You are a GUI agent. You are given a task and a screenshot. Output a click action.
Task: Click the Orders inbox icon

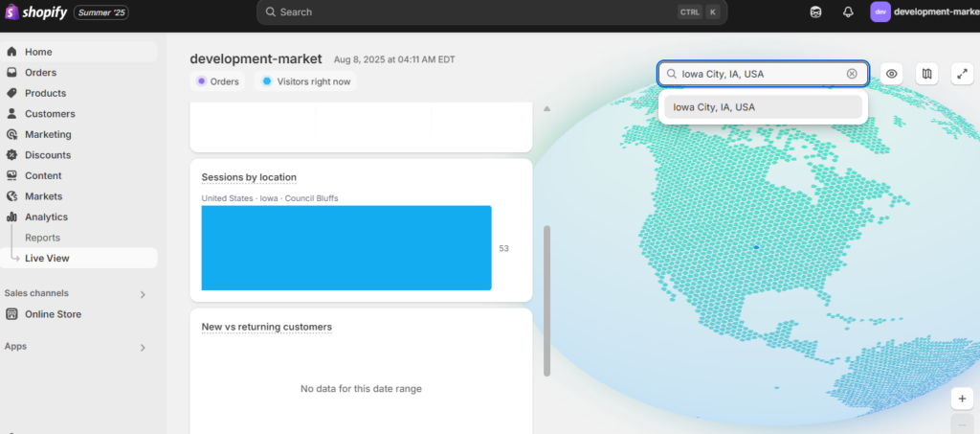[11, 73]
